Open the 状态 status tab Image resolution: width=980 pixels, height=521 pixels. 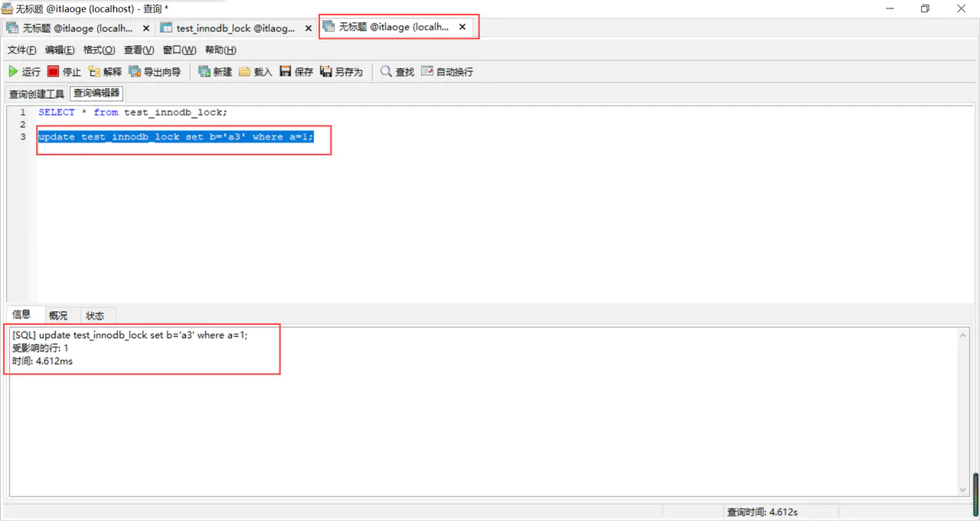point(95,316)
